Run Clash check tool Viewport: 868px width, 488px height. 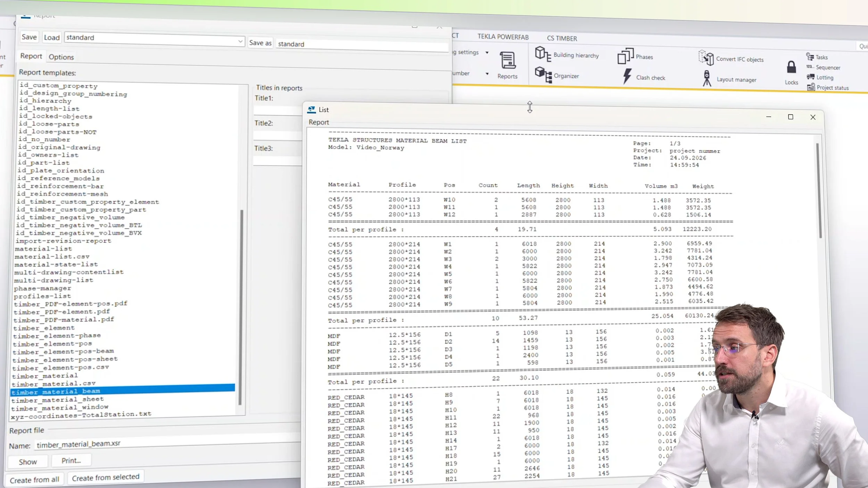point(643,77)
